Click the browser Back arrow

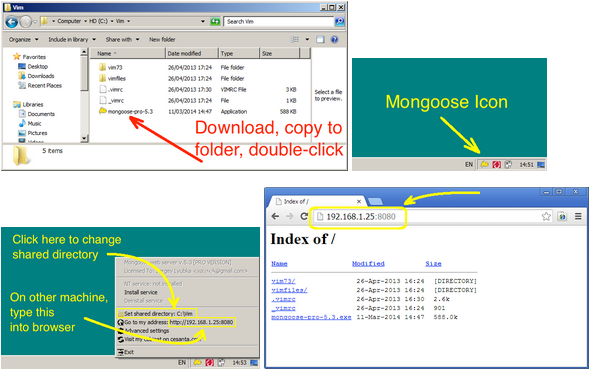coord(275,216)
